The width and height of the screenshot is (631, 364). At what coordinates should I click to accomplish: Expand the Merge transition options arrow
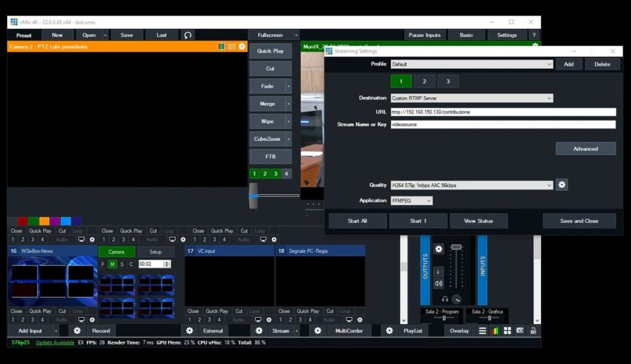click(x=288, y=103)
